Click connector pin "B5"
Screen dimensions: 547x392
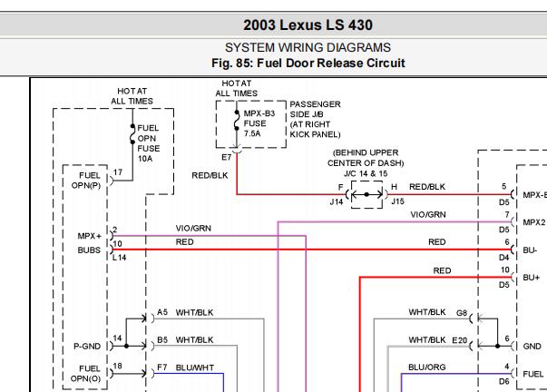point(162,339)
